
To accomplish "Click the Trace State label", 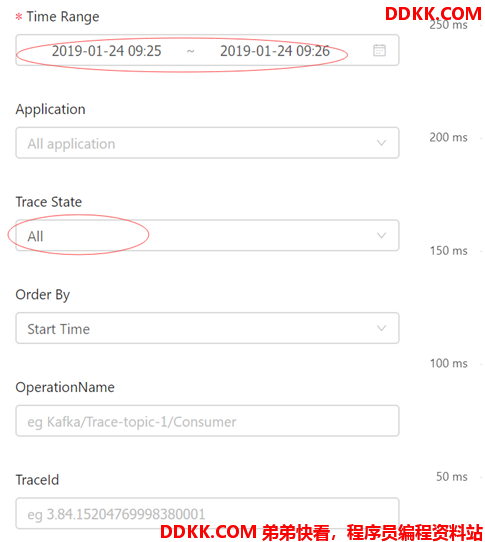I will click(x=49, y=202).
